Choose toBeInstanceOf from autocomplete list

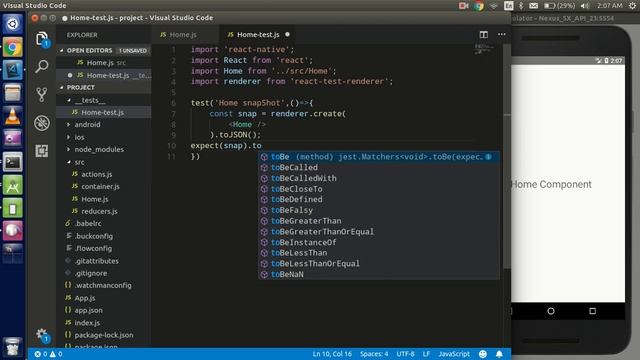[378, 242]
